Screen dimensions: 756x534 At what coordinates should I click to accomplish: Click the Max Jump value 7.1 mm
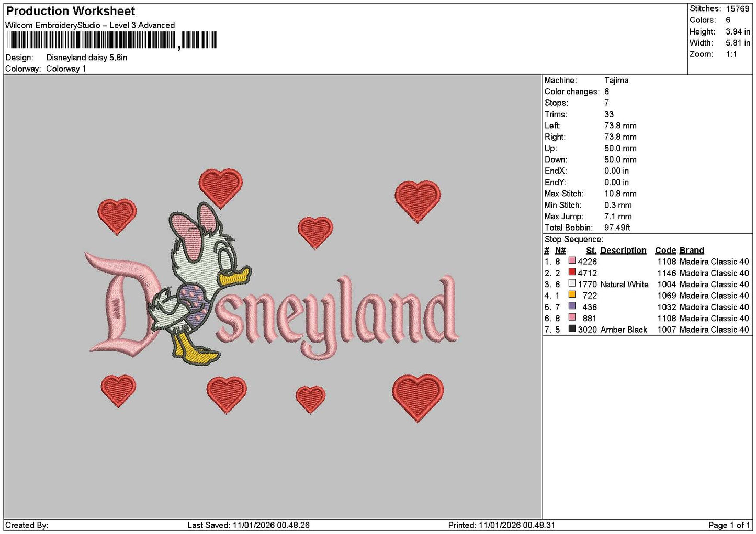618,217
